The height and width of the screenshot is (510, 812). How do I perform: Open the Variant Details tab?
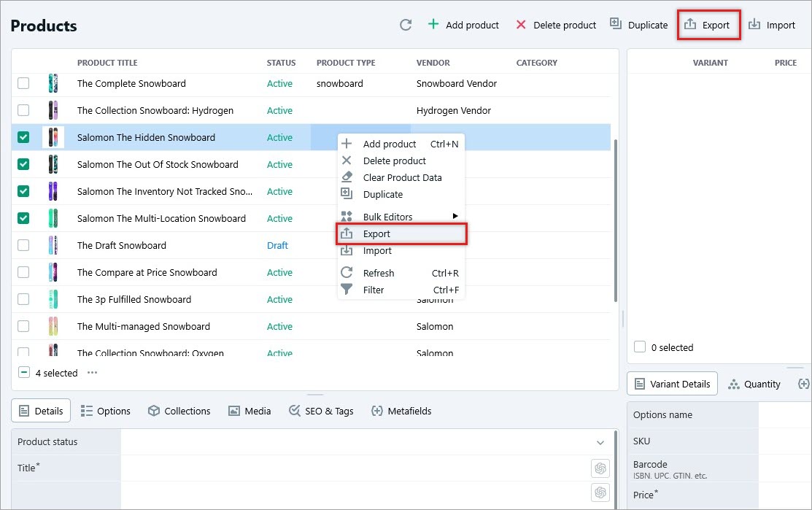click(x=672, y=385)
